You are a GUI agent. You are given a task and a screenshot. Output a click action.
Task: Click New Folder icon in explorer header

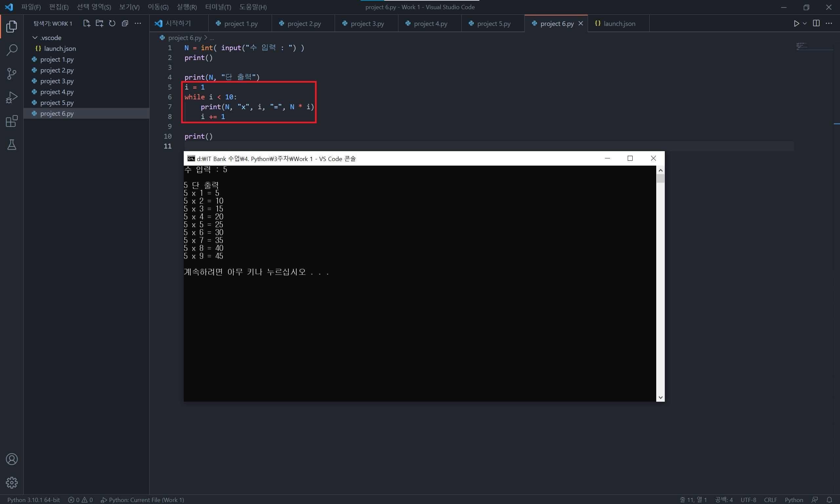[x=99, y=23]
